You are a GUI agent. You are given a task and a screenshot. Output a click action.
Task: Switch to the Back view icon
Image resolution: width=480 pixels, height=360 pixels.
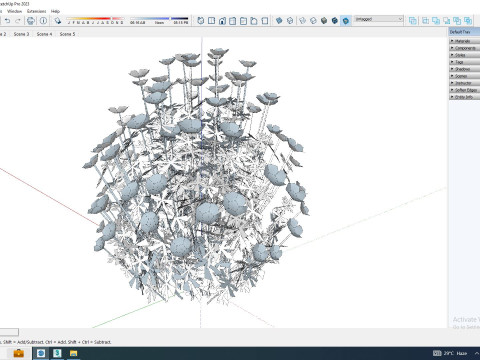click(x=243, y=21)
